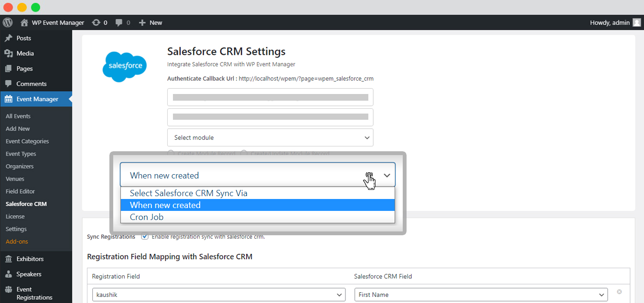644x303 pixels.
Task: Click the home icon beside WP Event Manager
Action: (24, 22)
